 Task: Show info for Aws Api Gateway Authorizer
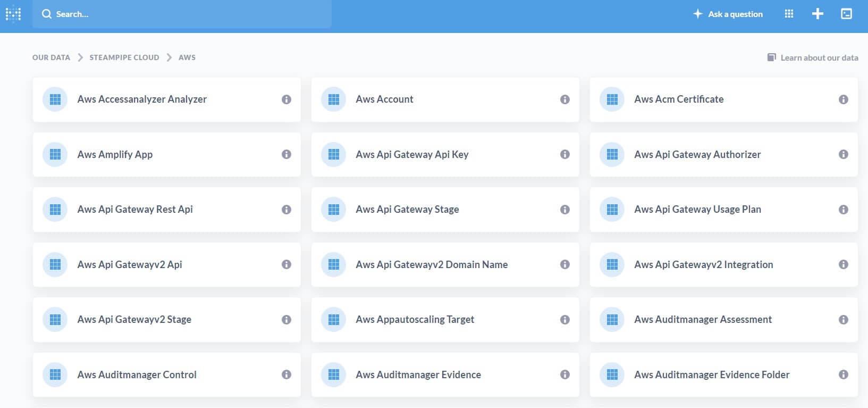[x=844, y=154]
